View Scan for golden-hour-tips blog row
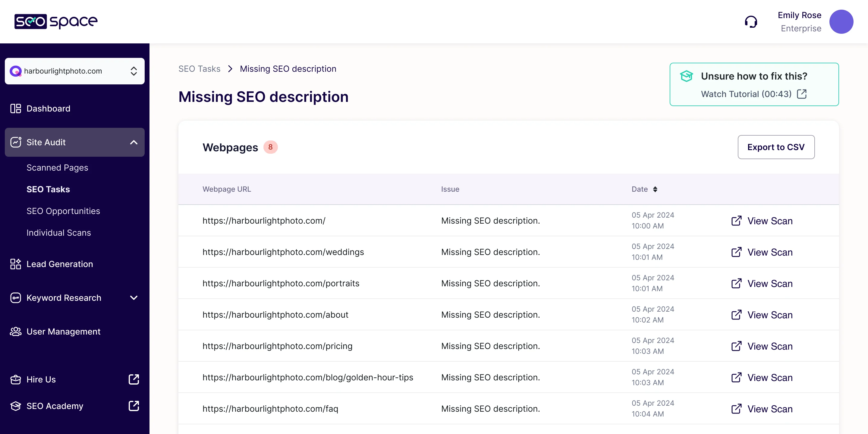Viewport: 868px width, 434px height. [762, 377]
